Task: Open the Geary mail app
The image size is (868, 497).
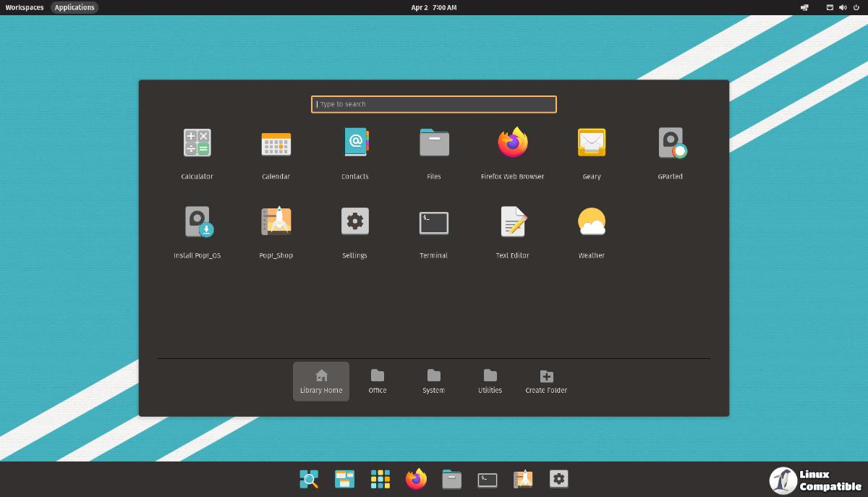Action: pos(591,144)
